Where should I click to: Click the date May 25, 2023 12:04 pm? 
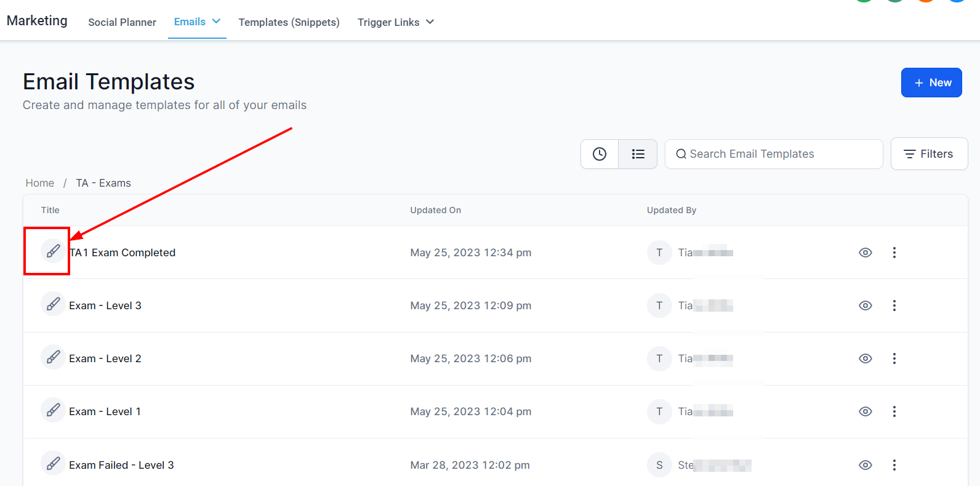coord(471,411)
